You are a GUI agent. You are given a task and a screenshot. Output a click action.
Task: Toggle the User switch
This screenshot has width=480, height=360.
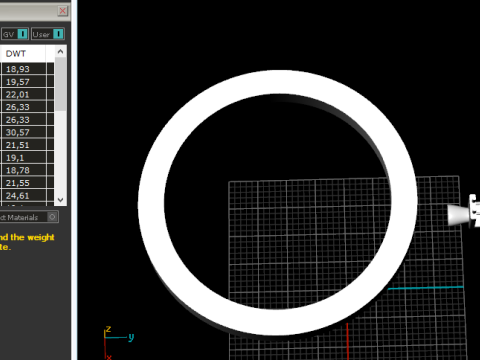[58, 34]
